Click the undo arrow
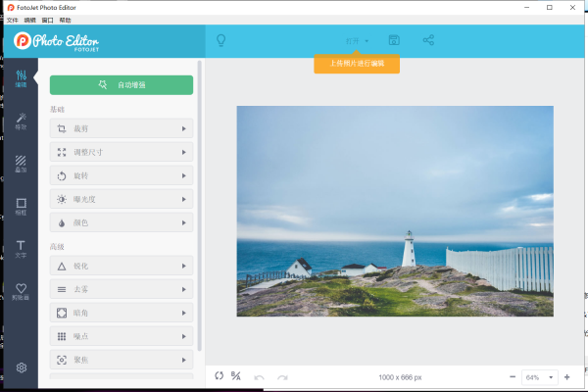The width and height of the screenshot is (588, 392). coord(259,377)
